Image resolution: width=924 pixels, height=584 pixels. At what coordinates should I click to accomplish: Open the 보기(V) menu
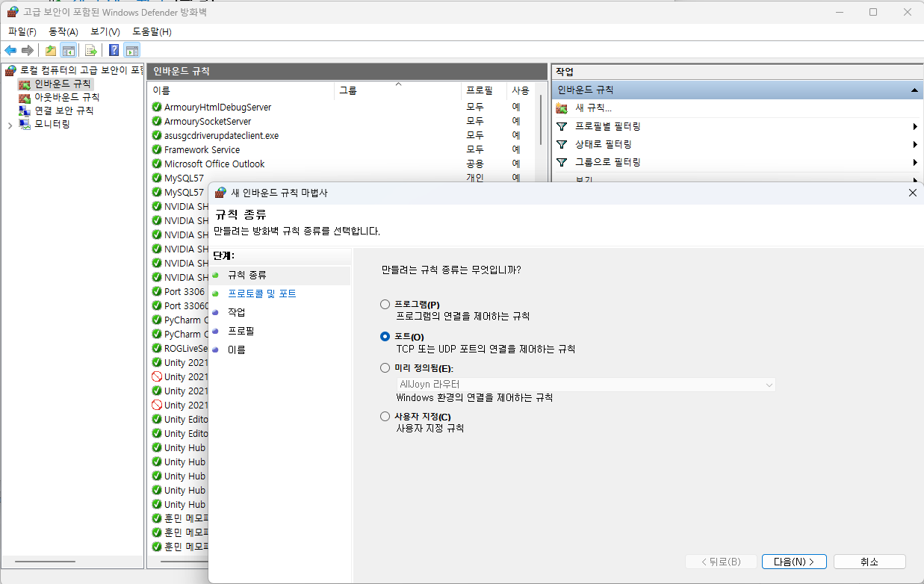coord(105,31)
